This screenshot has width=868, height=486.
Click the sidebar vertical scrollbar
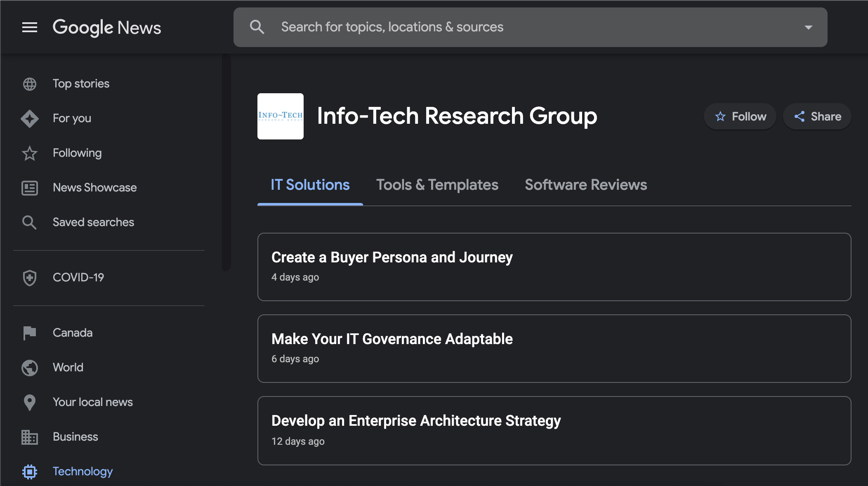(x=226, y=163)
